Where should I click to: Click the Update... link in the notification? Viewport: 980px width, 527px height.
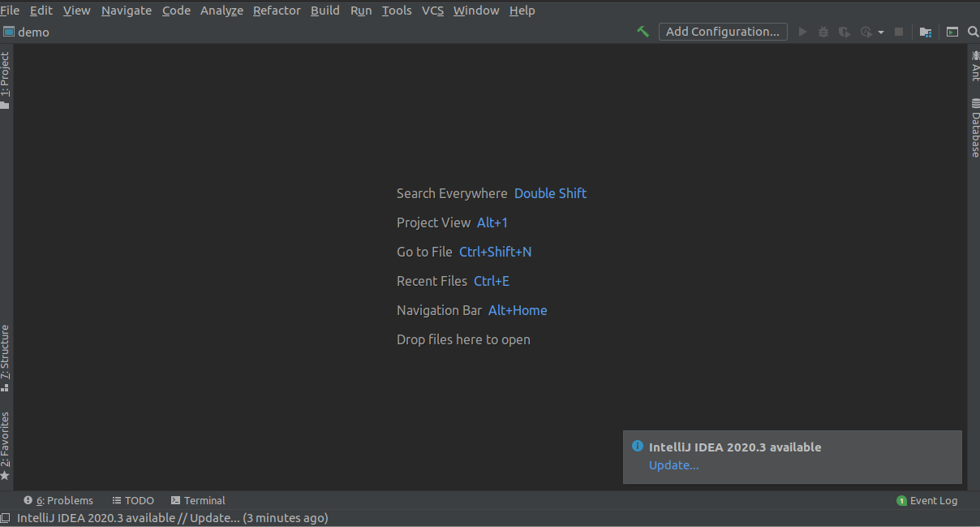tap(673, 465)
